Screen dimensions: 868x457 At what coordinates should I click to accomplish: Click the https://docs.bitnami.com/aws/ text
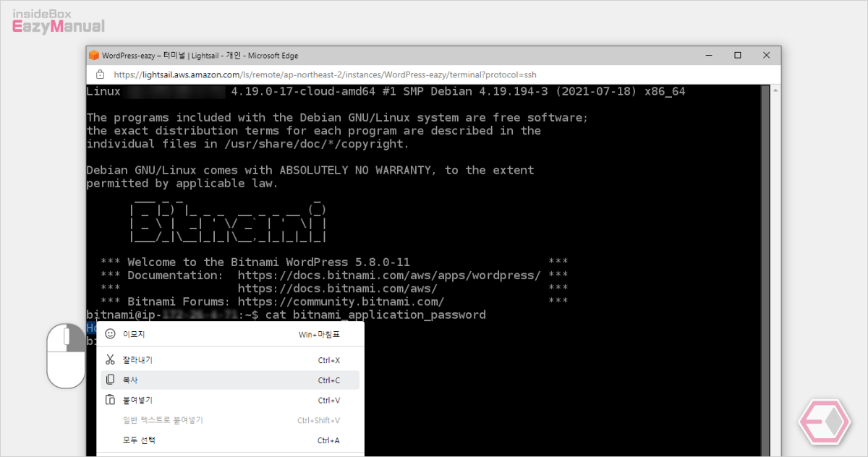[x=337, y=289]
